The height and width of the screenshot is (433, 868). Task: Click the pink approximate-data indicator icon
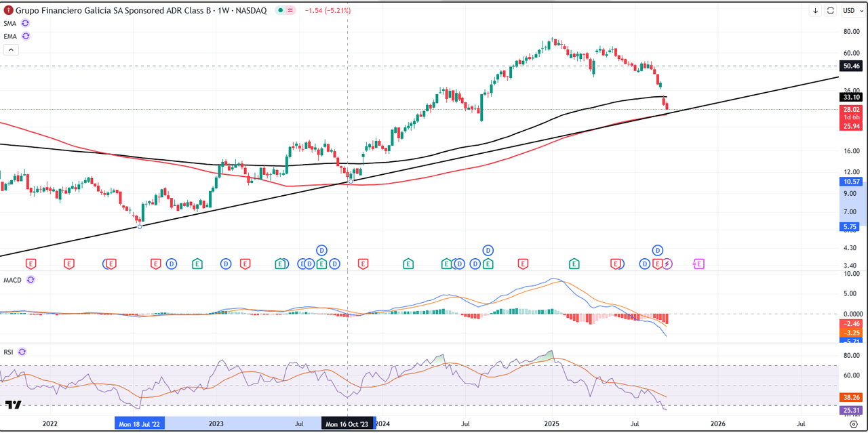[291, 10]
